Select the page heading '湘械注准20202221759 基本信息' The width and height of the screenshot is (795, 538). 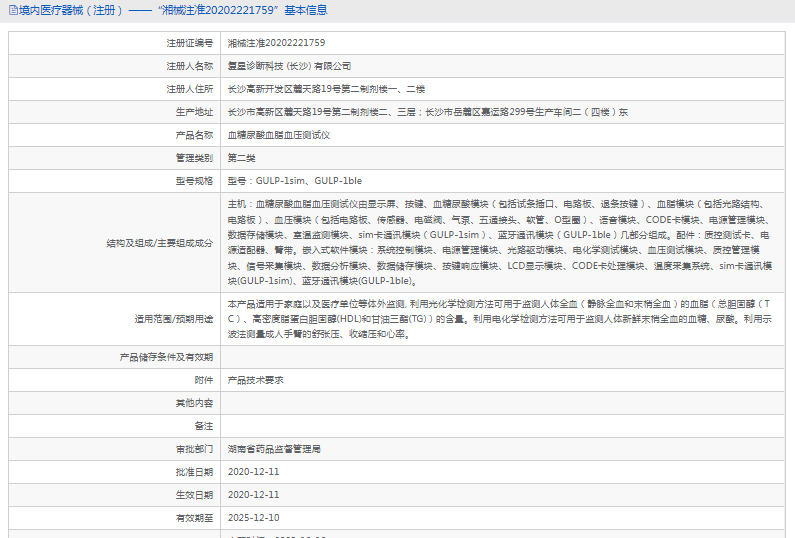click(x=242, y=10)
